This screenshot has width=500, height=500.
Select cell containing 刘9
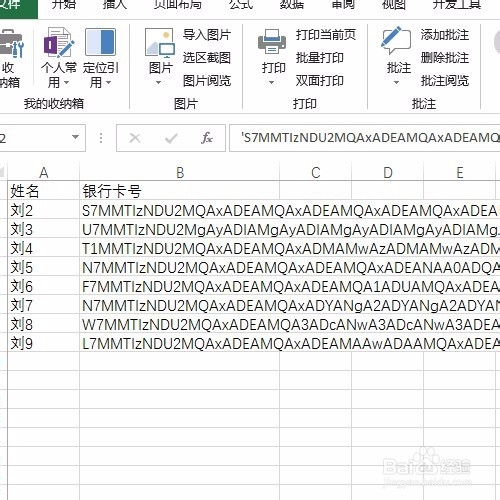click(x=43, y=343)
